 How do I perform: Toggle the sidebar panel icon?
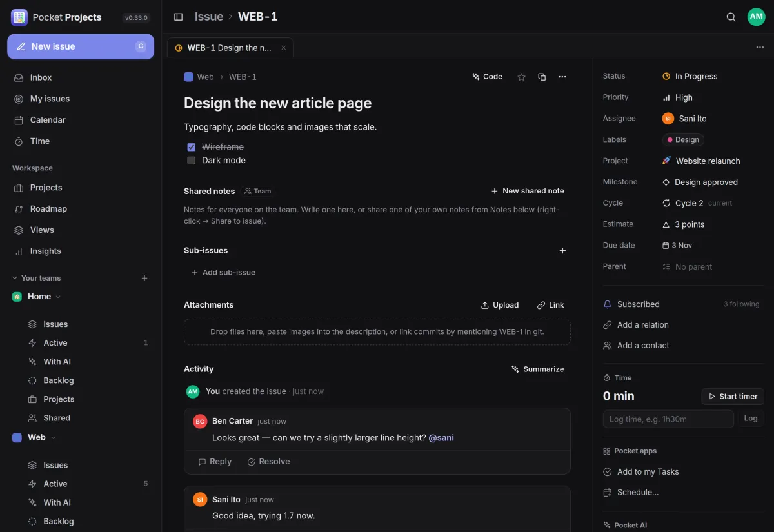pos(179,17)
